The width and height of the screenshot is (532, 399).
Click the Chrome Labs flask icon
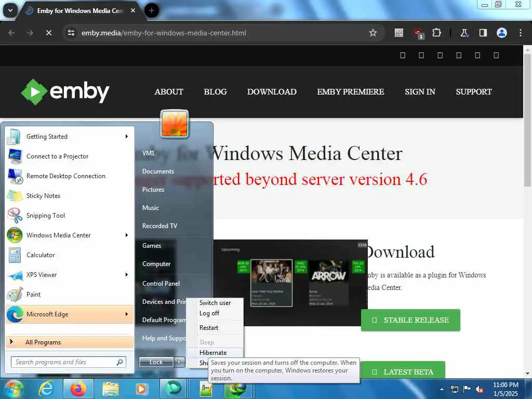click(x=464, y=33)
